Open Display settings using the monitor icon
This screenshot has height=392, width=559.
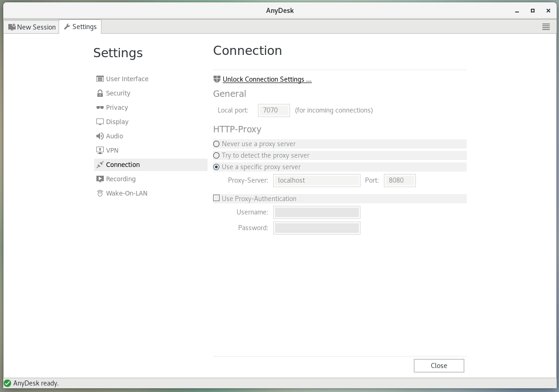pos(100,121)
